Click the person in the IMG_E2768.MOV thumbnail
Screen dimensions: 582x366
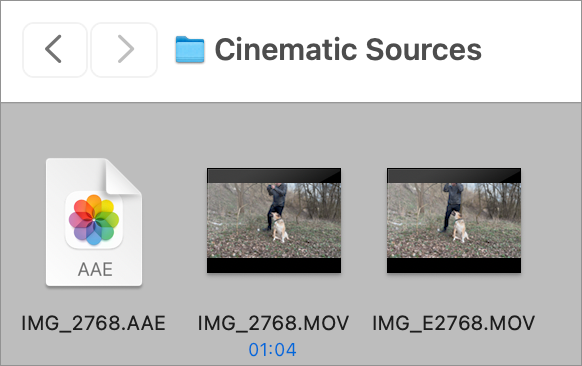pos(451,206)
